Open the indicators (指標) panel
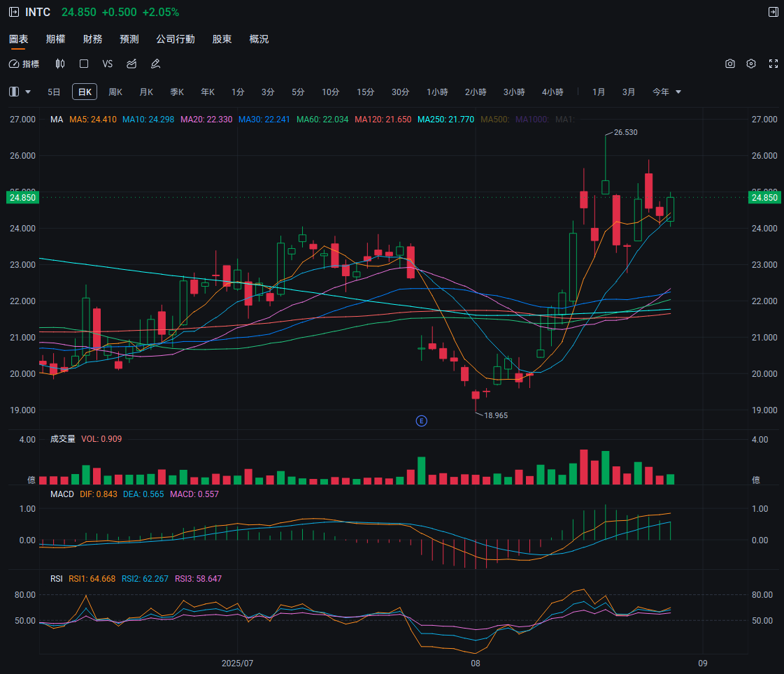The height and width of the screenshot is (674, 784). pos(24,64)
